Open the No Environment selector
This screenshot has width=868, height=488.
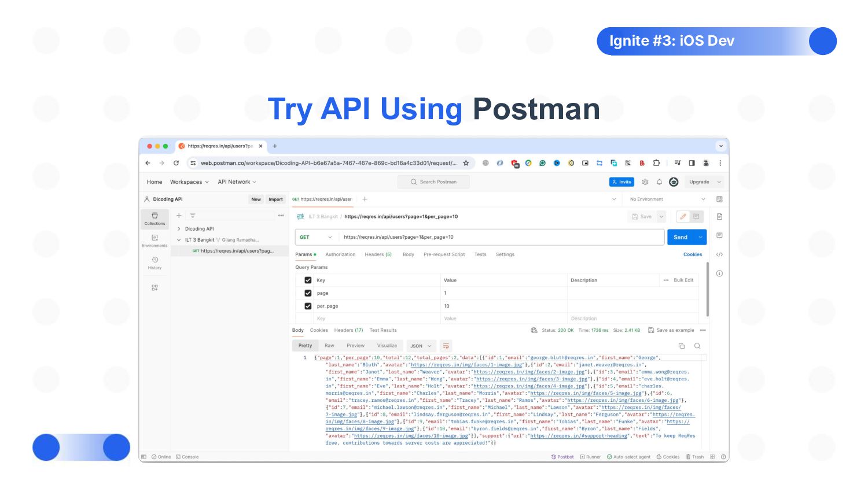click(667, 199)
